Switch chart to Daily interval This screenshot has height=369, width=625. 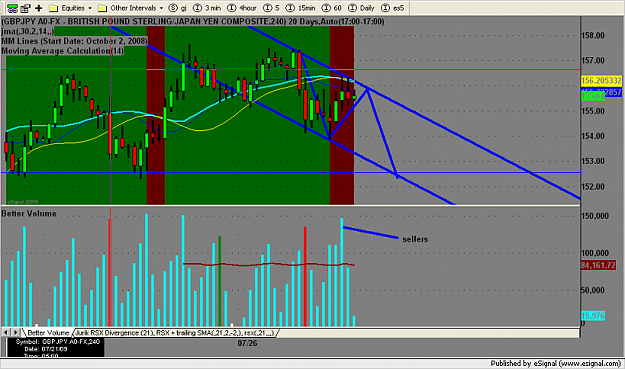click(362, 8)
